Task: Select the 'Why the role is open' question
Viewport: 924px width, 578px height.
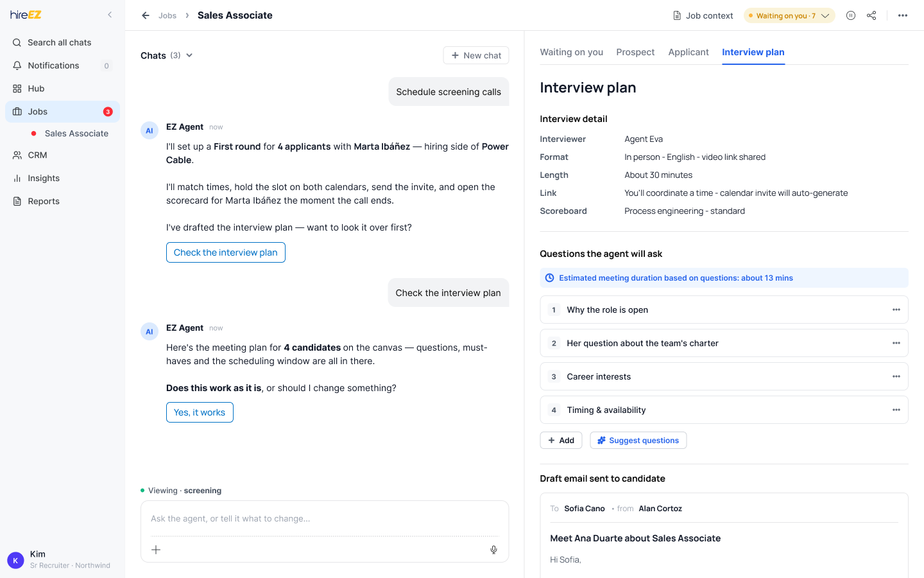Action: 724,310
